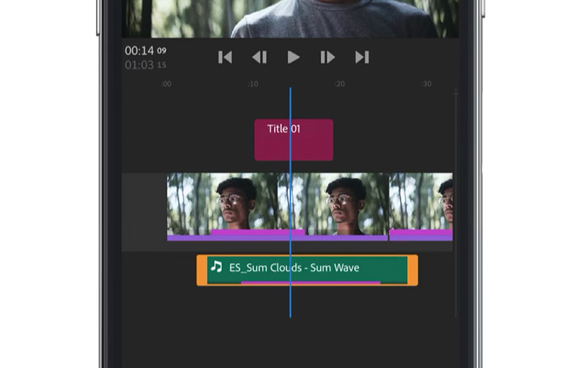Select the third video clip at the right edge
This screenshot has width=588, height=368.
pos(422,204)
